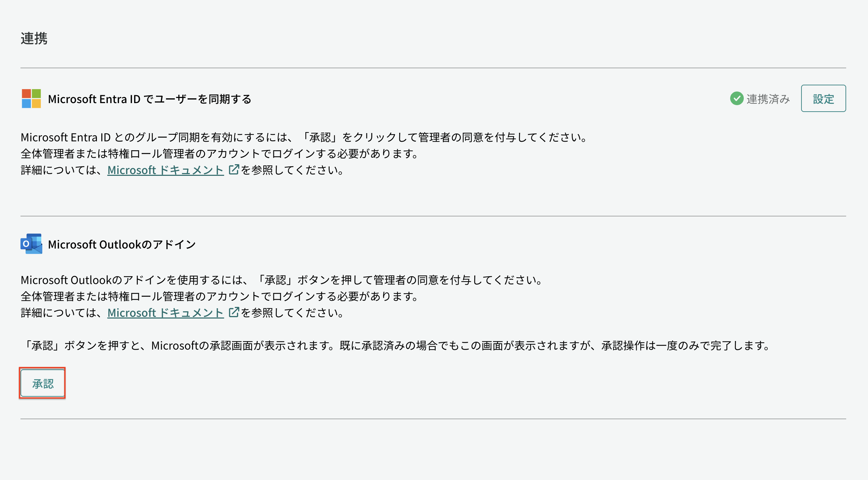The image size is (868, 480).
Task: Click the 全体管理者 login requirement line under Entra ID
Action: coord(220,154)
